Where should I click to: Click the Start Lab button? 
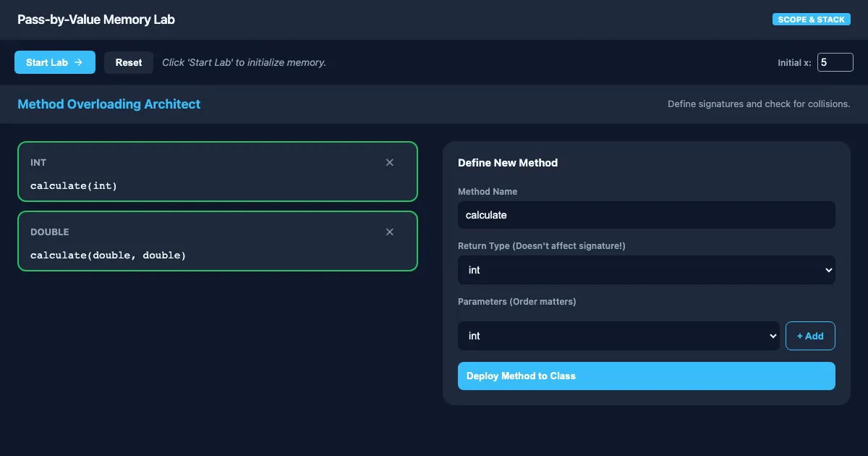pyautogui.click(x=55, y=62)
